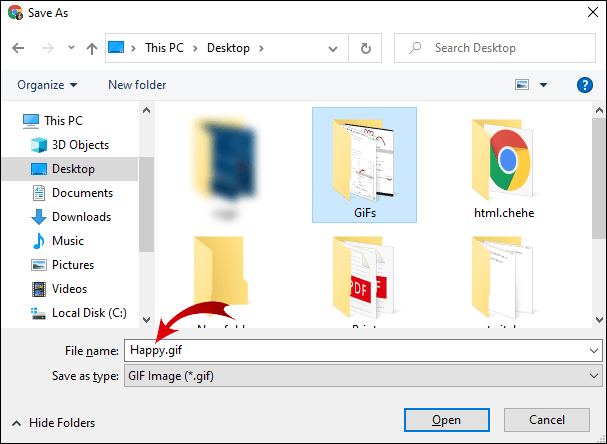Click the magnifier search icon
The width and height of the screenshot is (607, 444).
coord(415,48)
